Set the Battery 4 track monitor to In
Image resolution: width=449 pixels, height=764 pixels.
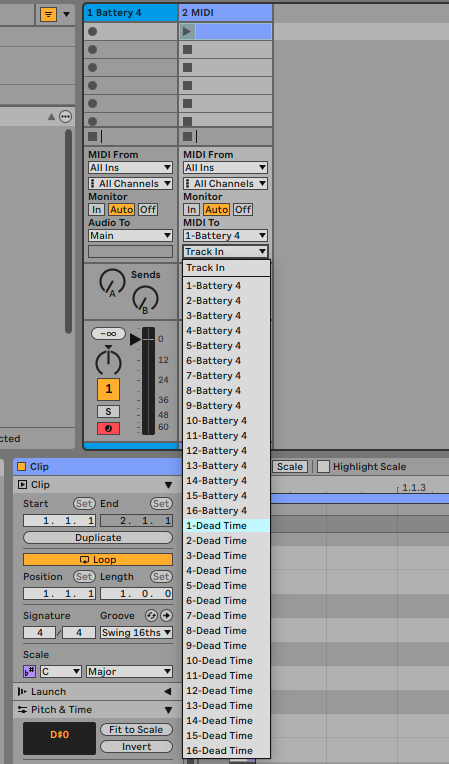pyautogui.click(x=96, y=210)
